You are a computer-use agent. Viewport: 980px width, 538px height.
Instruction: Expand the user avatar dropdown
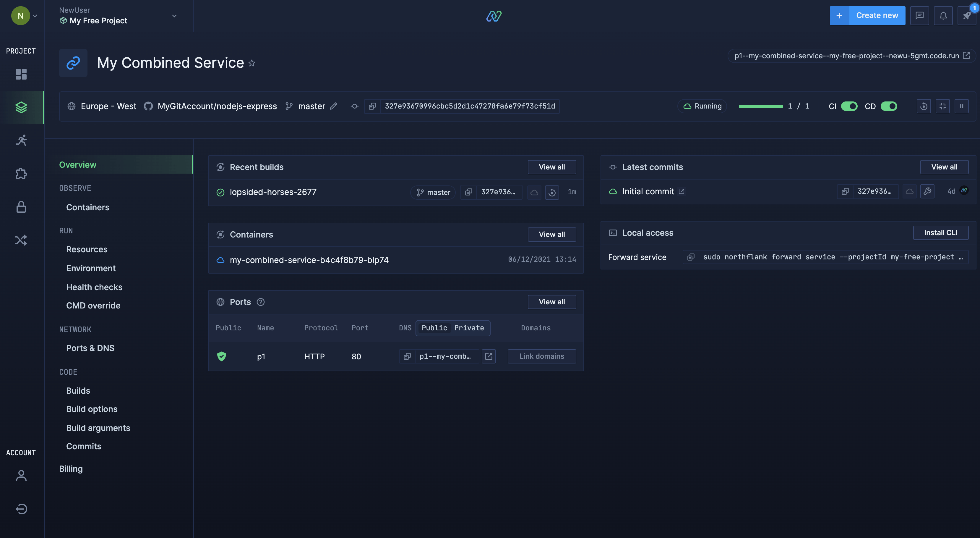tap(24, 16)
